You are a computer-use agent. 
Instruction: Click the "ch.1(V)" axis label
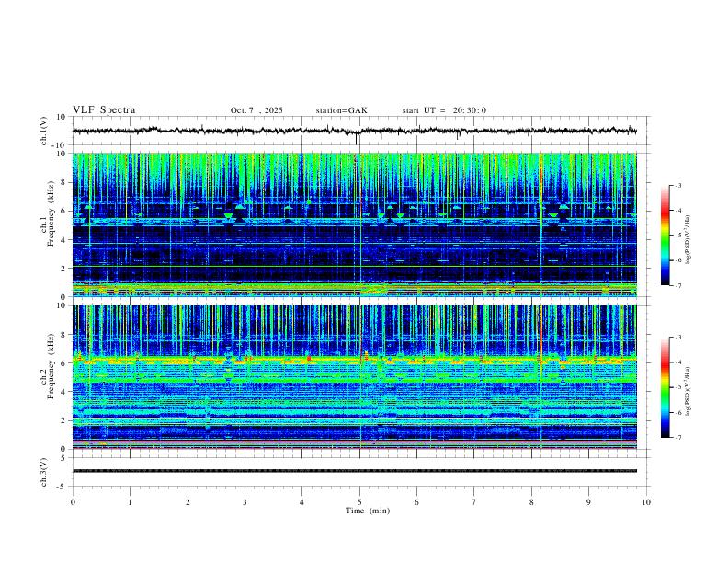[44, 131]
